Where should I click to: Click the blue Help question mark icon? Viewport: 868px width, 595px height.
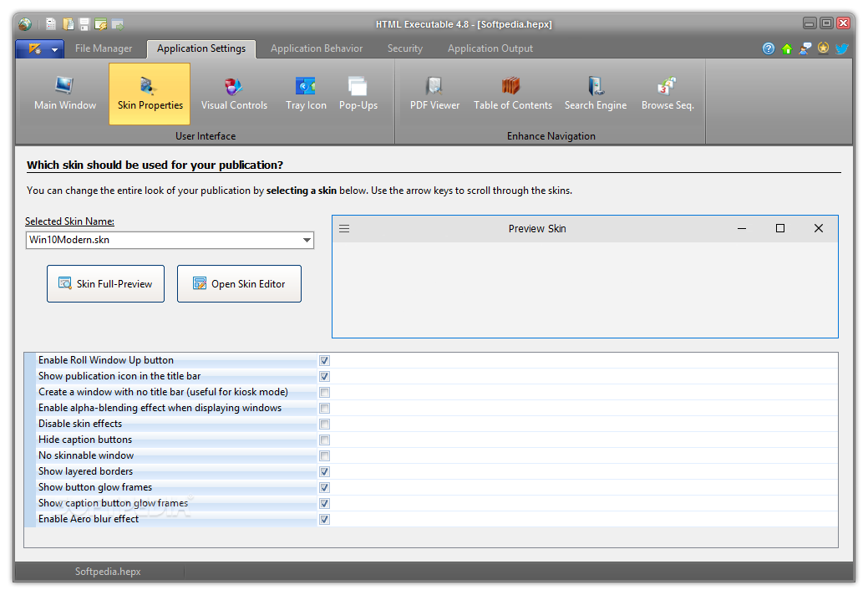click(769, 48)
